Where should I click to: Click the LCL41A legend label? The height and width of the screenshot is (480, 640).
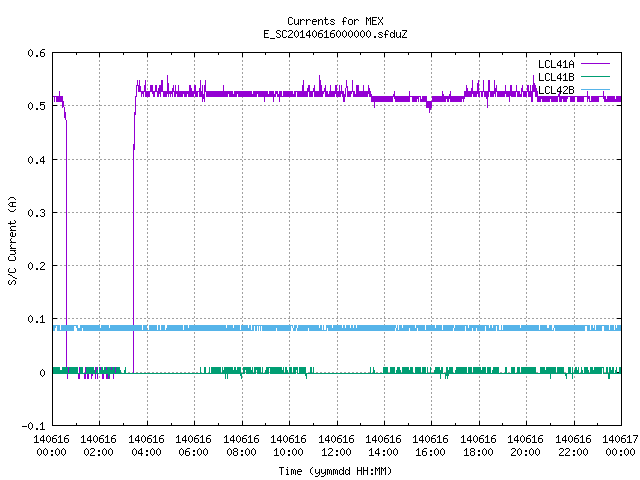coord(556,64)
